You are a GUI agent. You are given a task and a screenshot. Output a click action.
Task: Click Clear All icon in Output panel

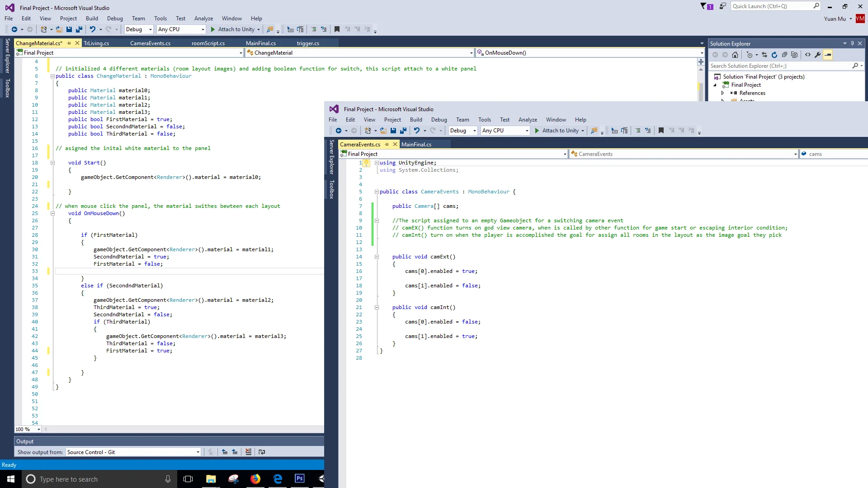point(248,452)
